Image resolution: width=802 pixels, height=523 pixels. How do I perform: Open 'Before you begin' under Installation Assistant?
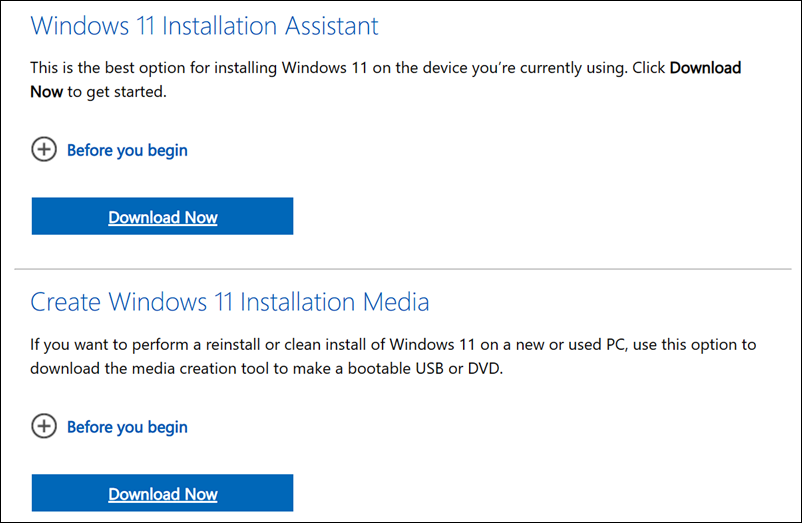point(127,150)
